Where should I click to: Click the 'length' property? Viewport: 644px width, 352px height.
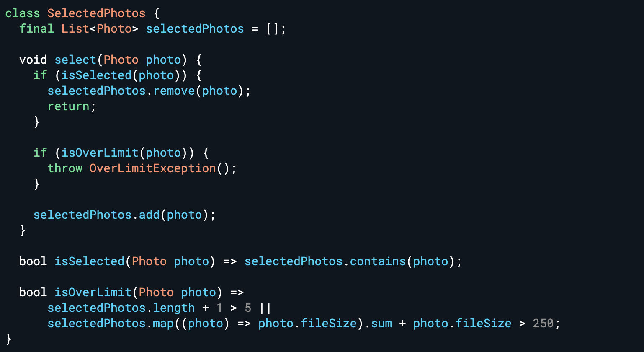(174, 308)
